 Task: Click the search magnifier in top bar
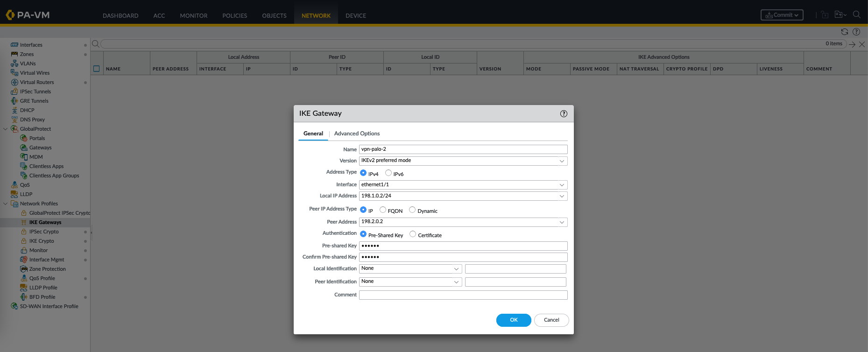856,15
